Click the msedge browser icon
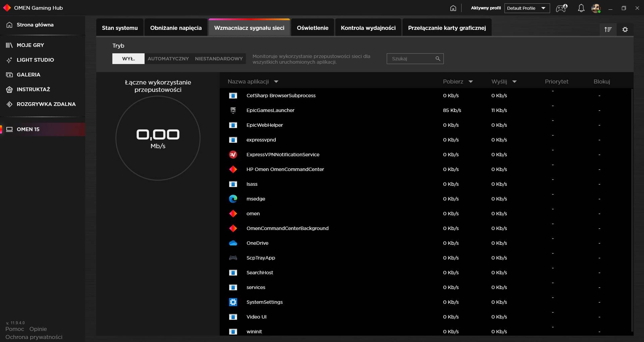Image resolution: width=644 pixels, height=342 pixels. (x=233, y=199)
